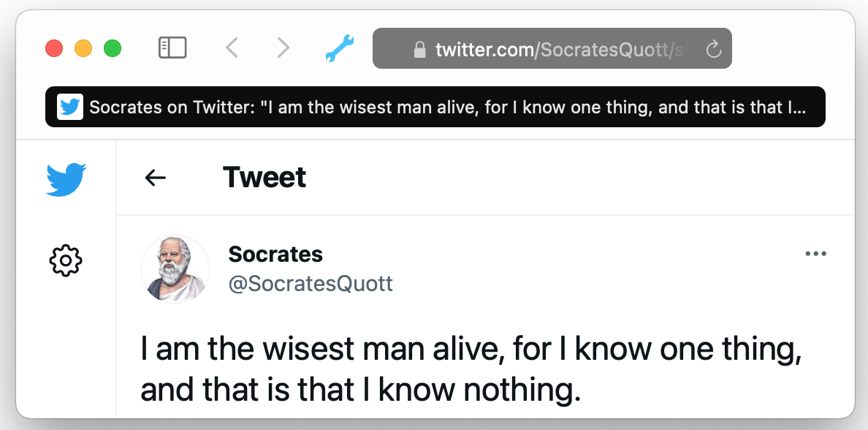Toggle the Safari sidebar panel
The image size is (868, 430).
point(172,48)
